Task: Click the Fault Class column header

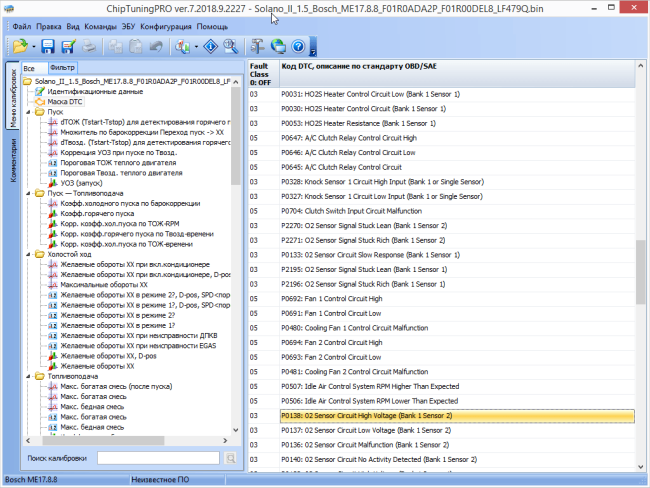Action: (264, 74)
